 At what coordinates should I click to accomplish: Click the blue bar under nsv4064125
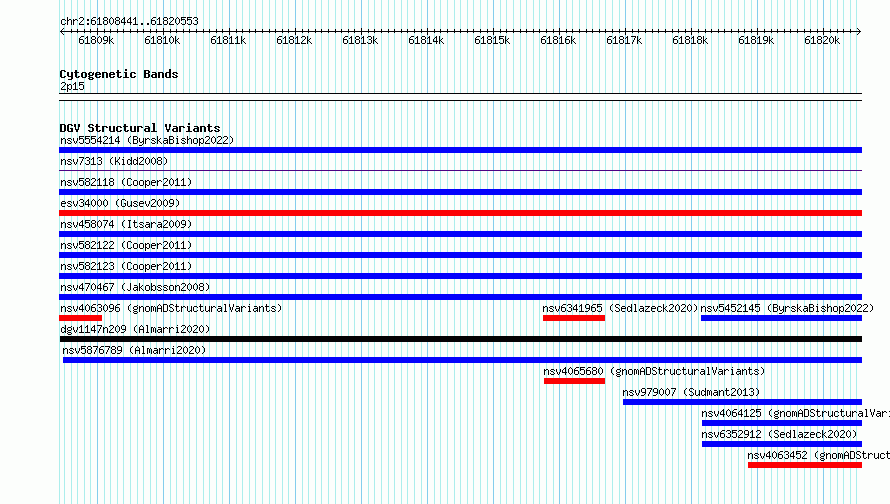point(782,423)
